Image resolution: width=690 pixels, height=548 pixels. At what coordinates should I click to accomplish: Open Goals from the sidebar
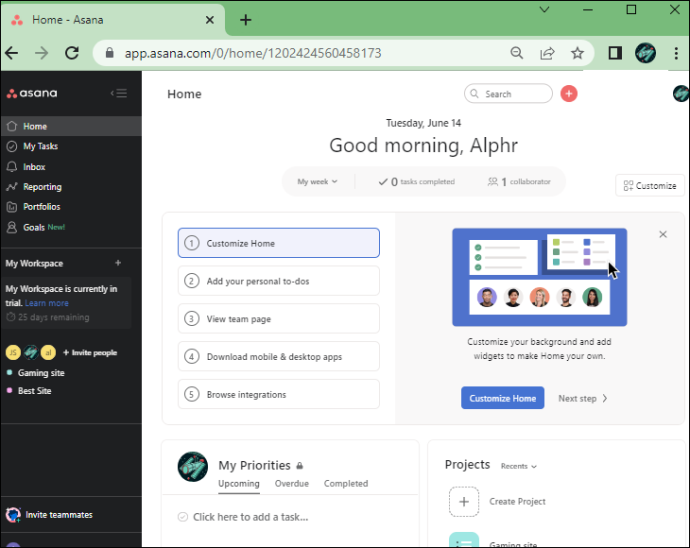coord(71,227)
